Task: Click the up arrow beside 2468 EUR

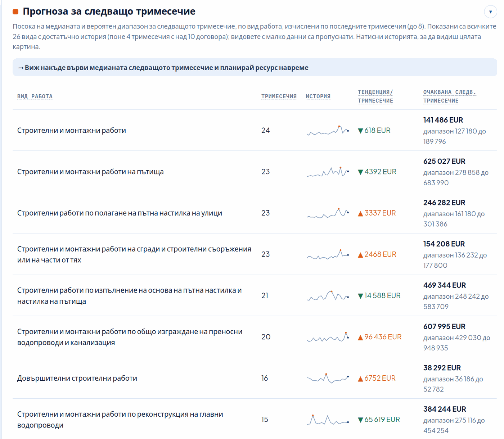Action: click(360, 255)
